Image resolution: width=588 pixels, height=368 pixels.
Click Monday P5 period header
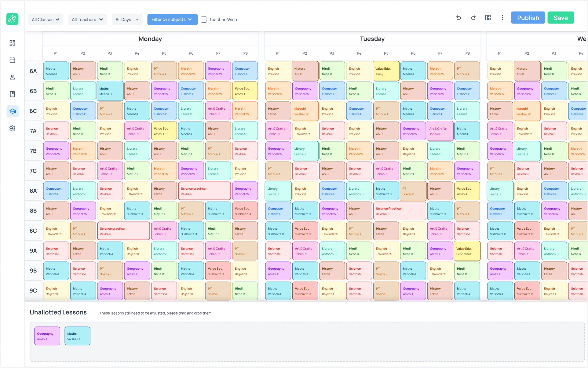tap(164, 53)
